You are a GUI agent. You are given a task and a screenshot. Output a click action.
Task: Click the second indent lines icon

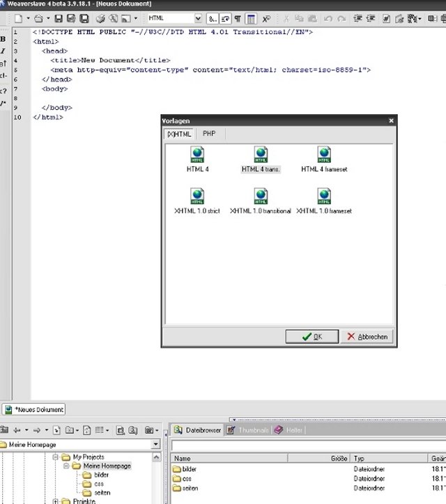click(x=371, y=19)
